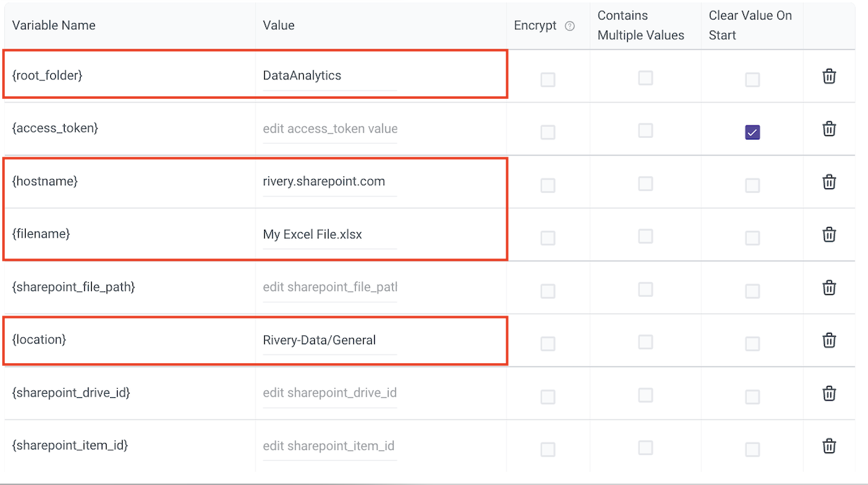
Task: Edit the My Excel File.xlsx value
Action: 330,235
